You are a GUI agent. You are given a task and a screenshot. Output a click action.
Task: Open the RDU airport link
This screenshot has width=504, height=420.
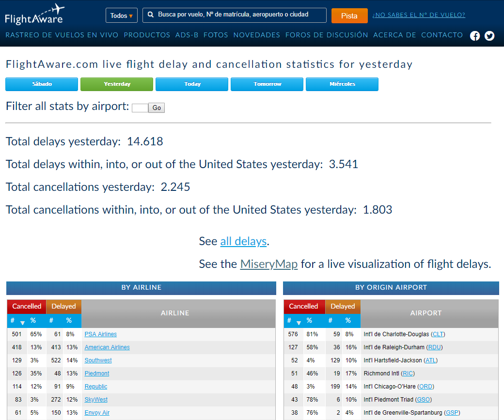[x=435, y=347]
